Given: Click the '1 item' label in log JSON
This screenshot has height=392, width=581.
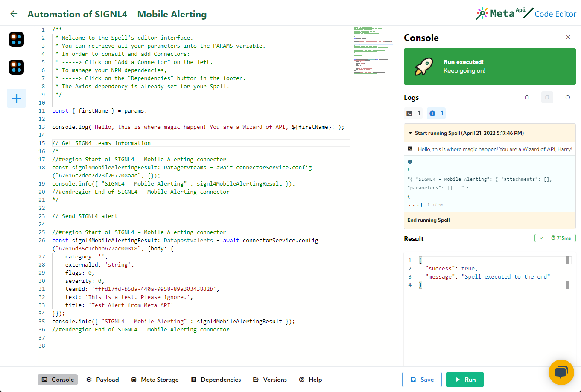Looking at the screenshot, I should tap(435, 205).
